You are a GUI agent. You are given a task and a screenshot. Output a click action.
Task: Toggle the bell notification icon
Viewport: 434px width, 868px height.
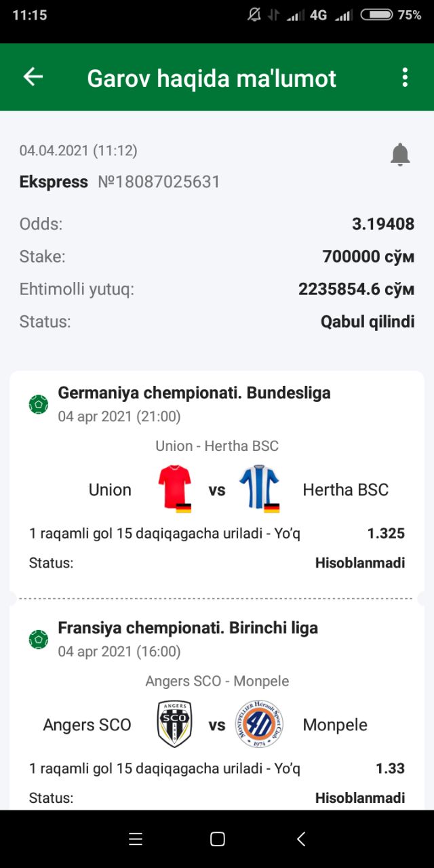400,155
